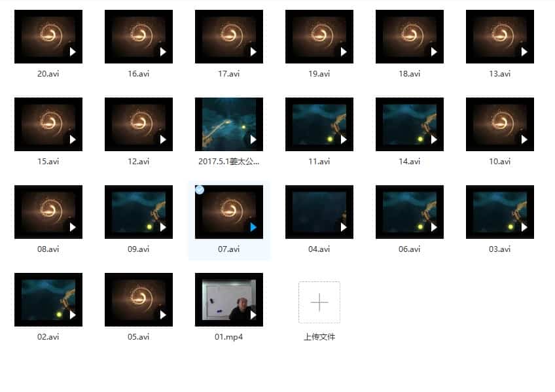The image size is (555, 392).
Task: Click play icon on 07.avi thumbnail
Action: (253, 227)
